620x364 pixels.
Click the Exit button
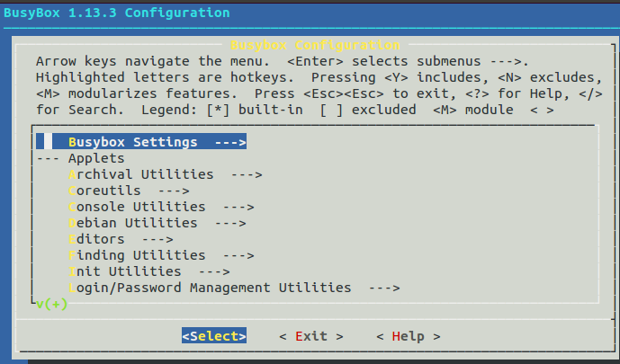[x=311, y=336]
